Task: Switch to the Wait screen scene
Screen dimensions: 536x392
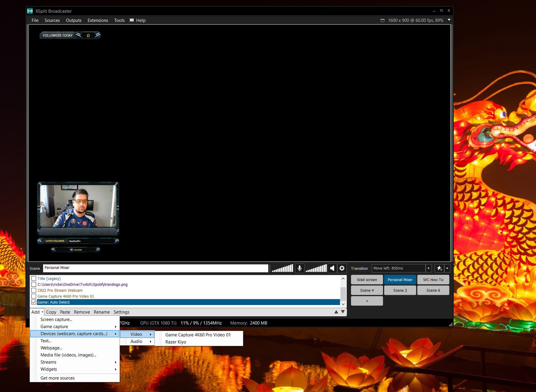Action: pyautogui.click(x=366, y=280)
